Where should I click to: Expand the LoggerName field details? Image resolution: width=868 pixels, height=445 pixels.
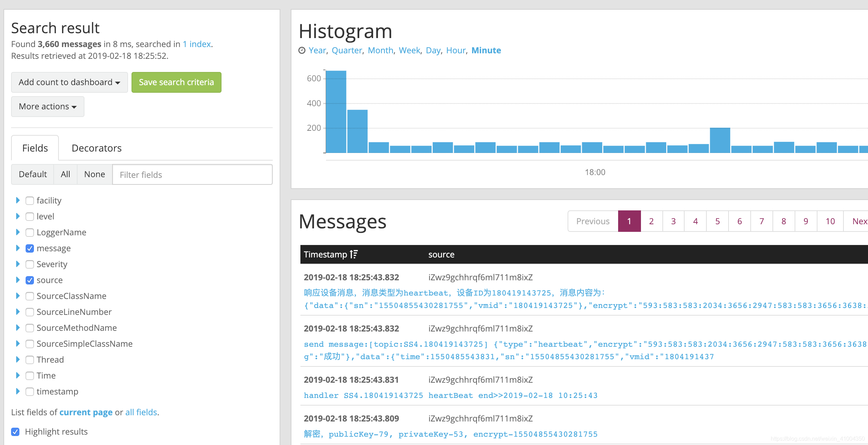[x=18, y=232]
